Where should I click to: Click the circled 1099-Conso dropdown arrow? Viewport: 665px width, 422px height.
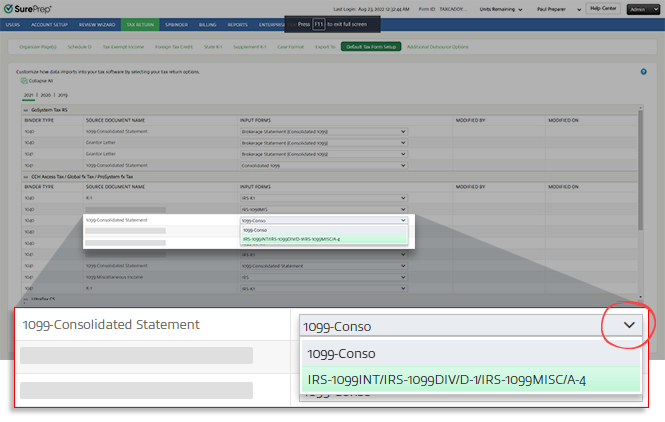[x=629, y=325]
